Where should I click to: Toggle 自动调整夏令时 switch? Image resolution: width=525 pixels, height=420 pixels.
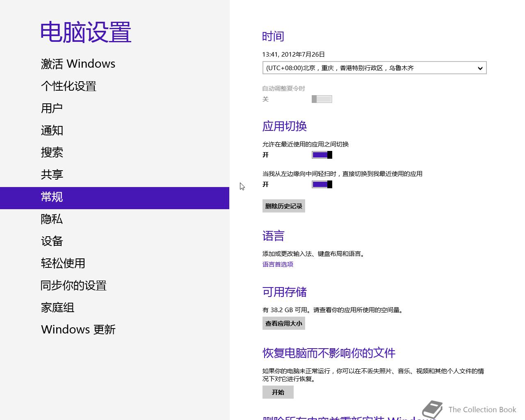322,99
